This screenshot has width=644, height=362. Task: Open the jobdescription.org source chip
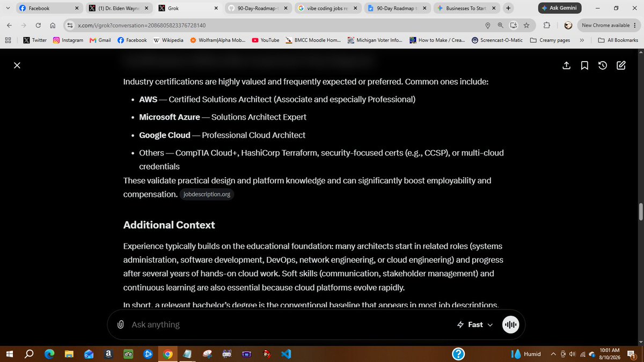tap(207, 194)
